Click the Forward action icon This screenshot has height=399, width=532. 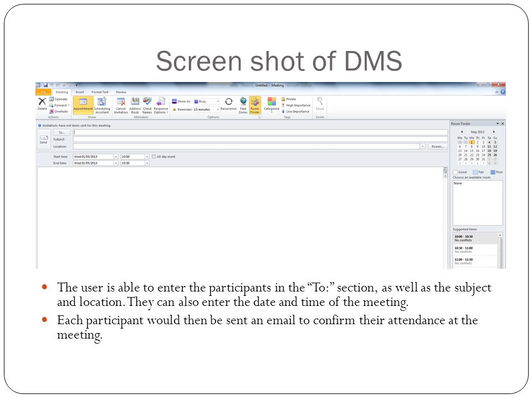click(59, 105)
